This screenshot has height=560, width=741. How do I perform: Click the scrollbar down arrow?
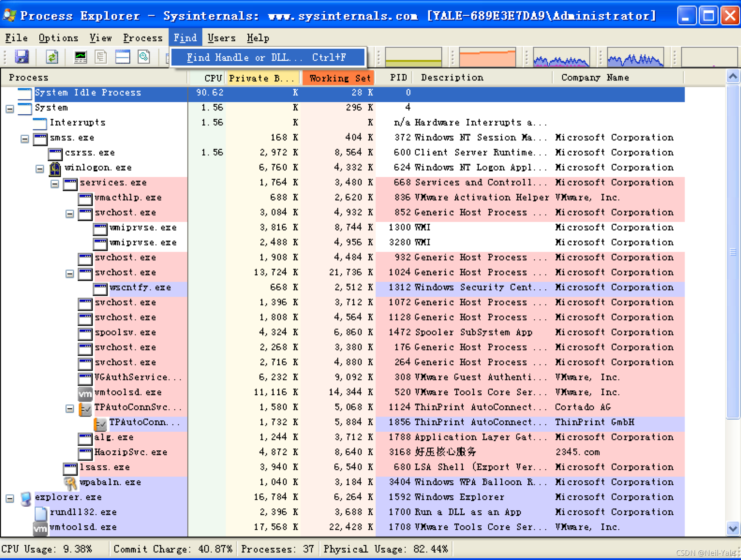coord(733,528)
